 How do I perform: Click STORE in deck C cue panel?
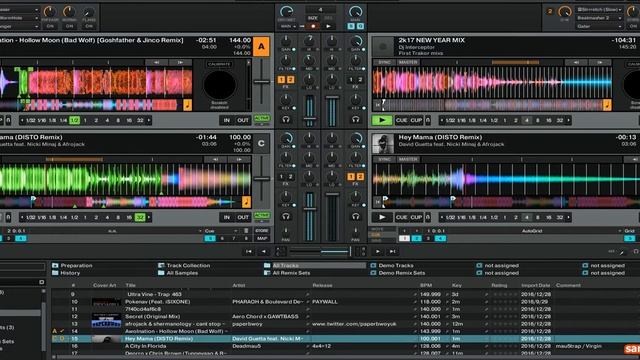coord(262,231)
